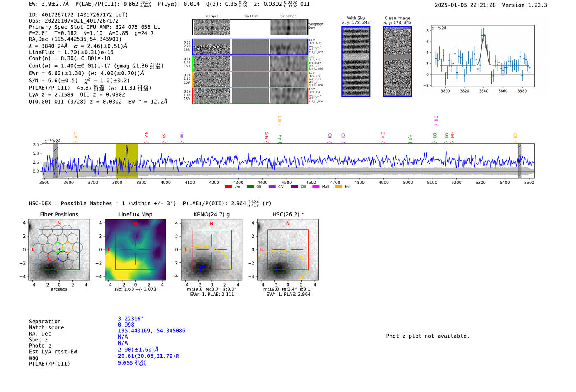Select the red CIV marker near 4900

[x=383, y=137]
